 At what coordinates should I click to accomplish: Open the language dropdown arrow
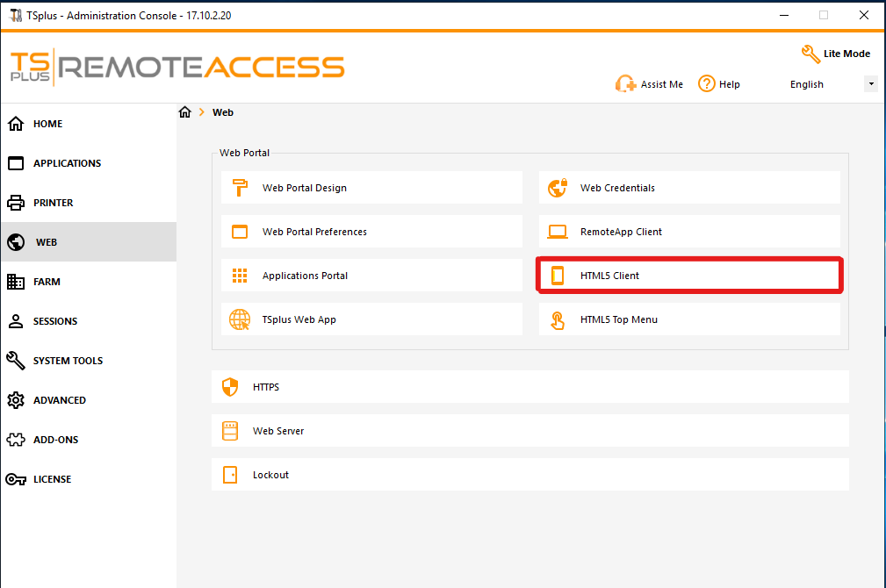[x=871, y=83]
